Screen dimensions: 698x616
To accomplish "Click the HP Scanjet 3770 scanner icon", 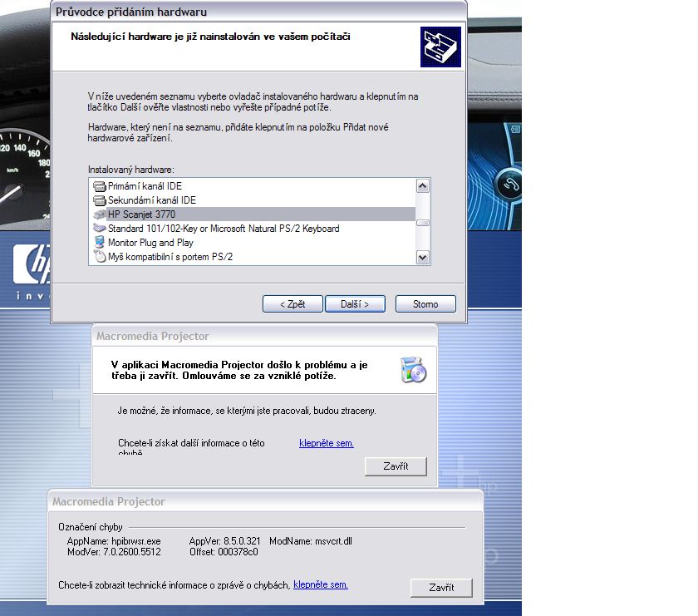I will pyautogui.click(x=99, y=214).
